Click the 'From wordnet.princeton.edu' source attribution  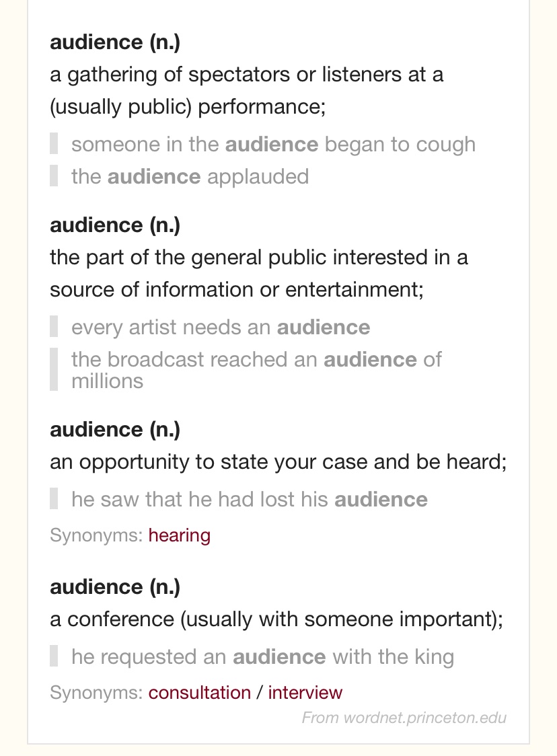[404, 718]
